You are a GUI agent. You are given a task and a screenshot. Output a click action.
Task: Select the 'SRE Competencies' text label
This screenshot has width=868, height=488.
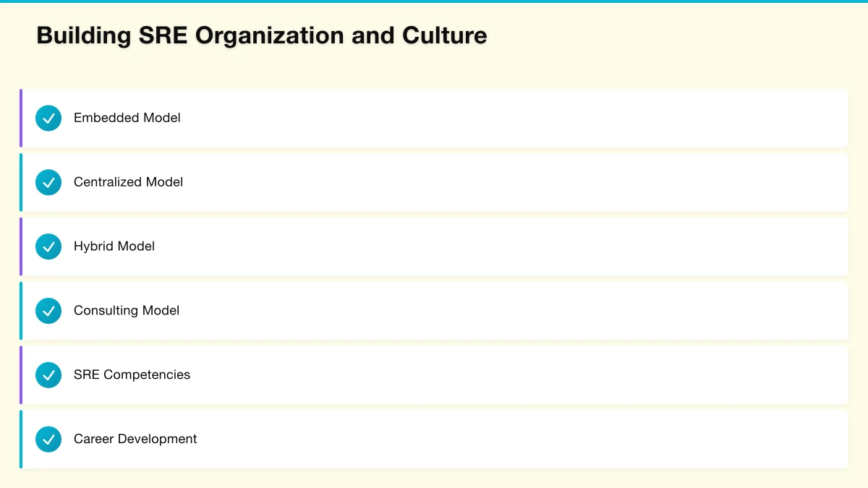pyautogui.click(x=132, y=375)
